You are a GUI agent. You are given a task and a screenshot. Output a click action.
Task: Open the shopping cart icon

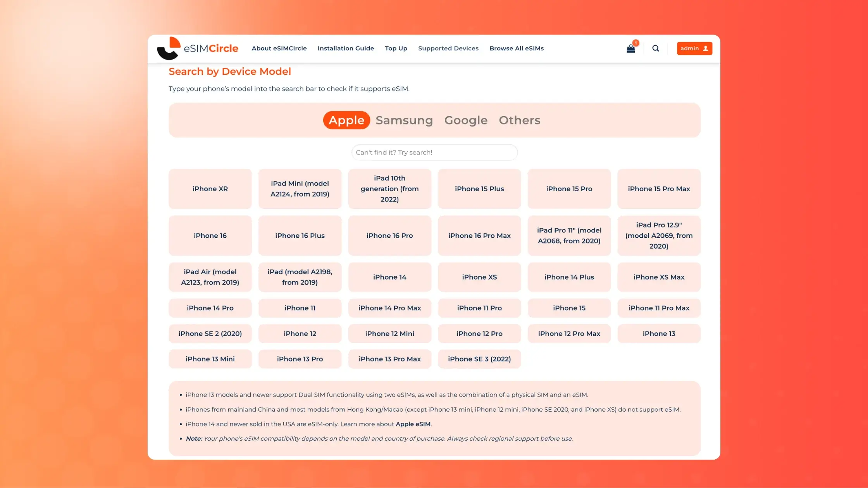coord(630,48)
